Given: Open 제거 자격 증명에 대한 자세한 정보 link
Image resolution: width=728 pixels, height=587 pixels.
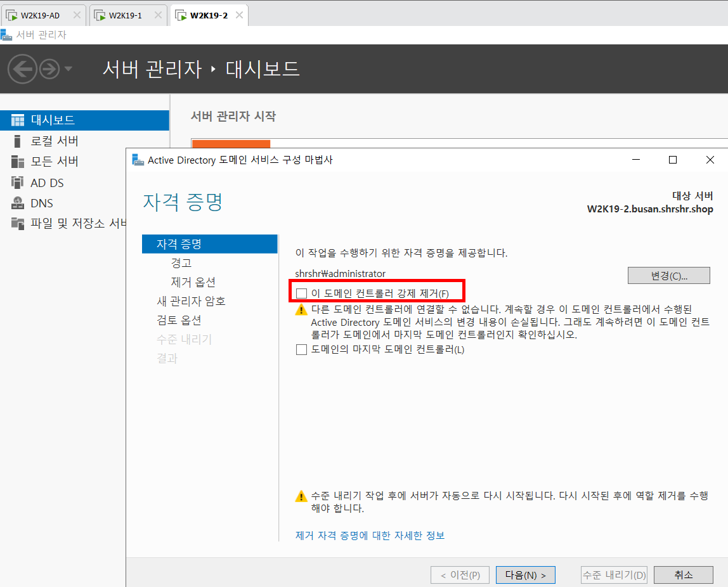Looking at the screenshot, I should 370,536.
